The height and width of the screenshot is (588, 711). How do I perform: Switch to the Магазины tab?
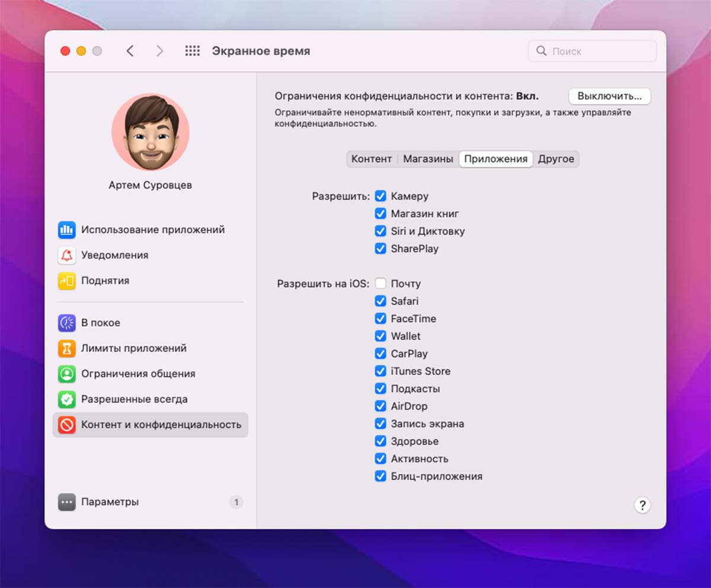click(x=428, y=159)
